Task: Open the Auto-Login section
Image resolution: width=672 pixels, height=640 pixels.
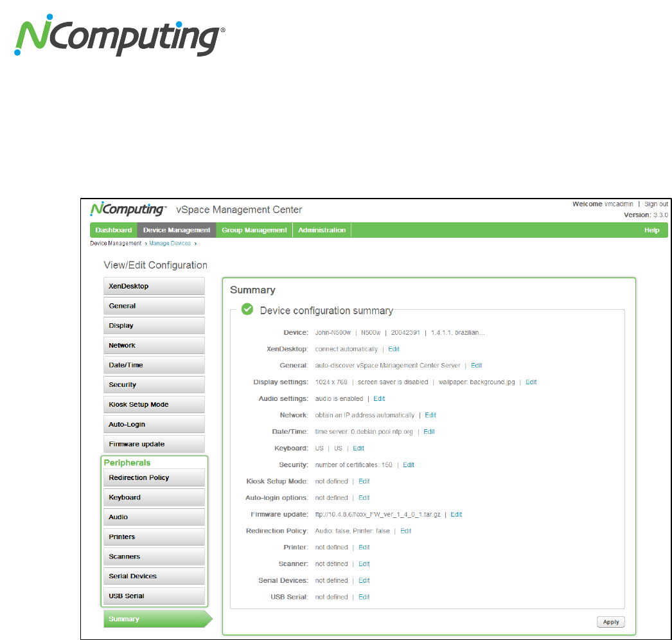Action: coord(154,424)
